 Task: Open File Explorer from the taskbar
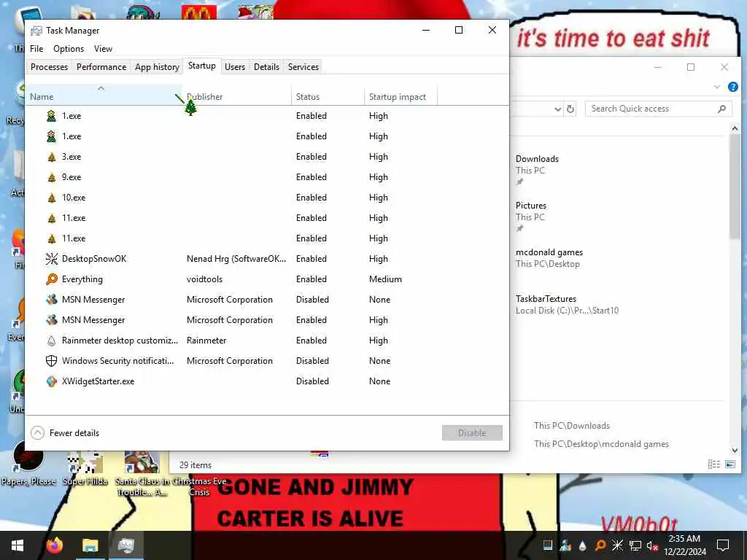coord(90,545)
